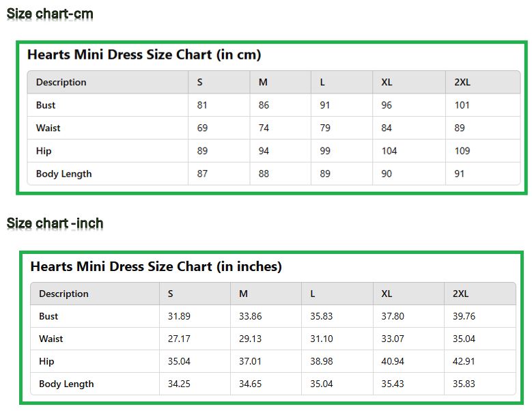Select the Body Length label in inches table
The image size is (532, 411).
point(66,384)
